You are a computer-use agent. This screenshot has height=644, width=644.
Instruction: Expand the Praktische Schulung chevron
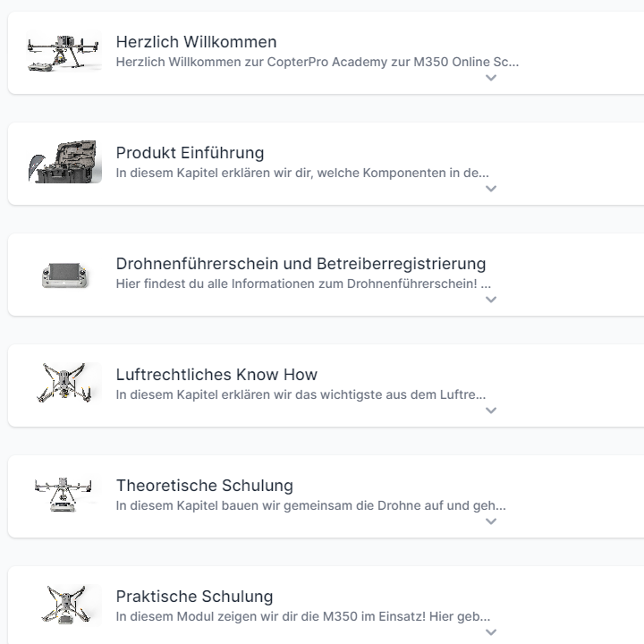[491, 631]
